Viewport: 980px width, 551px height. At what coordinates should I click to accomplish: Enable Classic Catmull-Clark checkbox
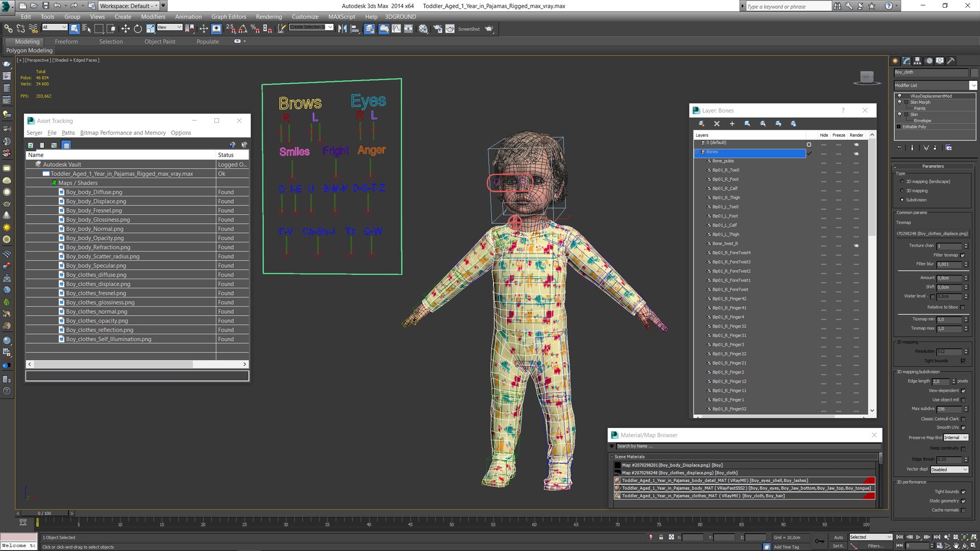coord(963,419)
